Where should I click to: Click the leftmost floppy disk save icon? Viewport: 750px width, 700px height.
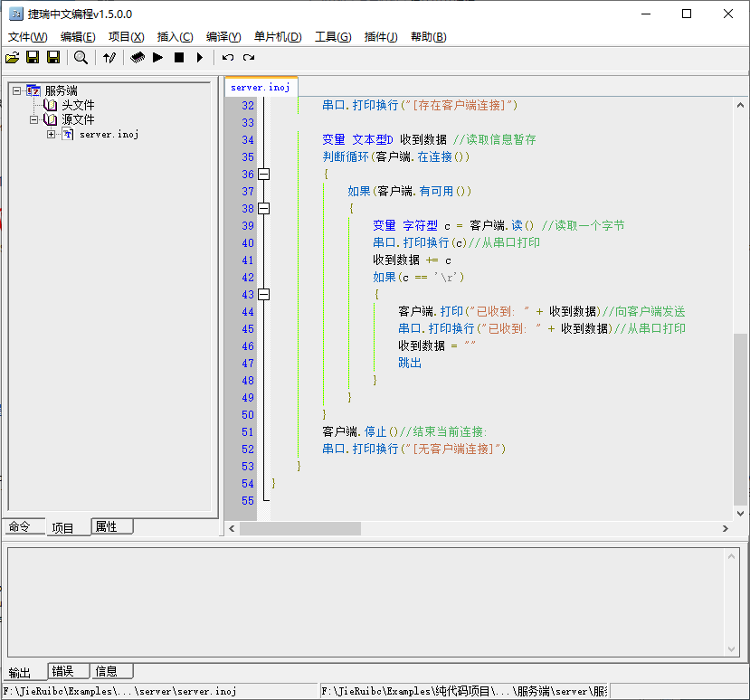[33, 58]
